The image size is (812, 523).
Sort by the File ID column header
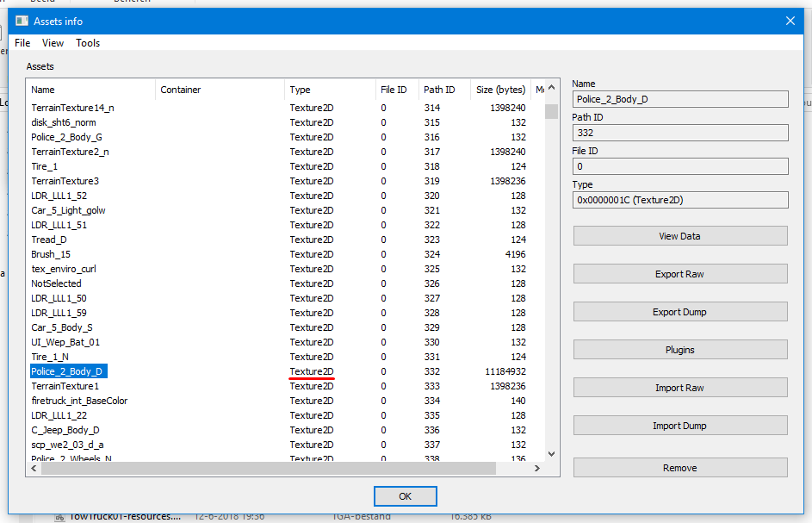coord(397,89)
